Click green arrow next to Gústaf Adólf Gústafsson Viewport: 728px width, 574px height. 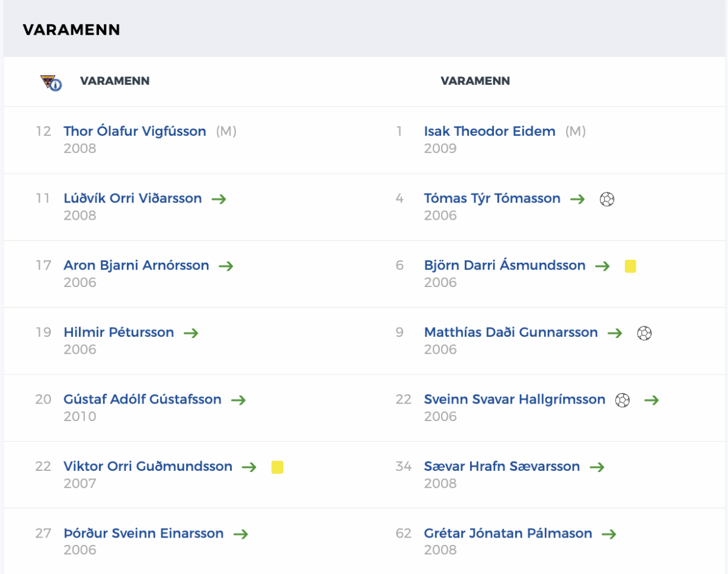tap(238, 400)
